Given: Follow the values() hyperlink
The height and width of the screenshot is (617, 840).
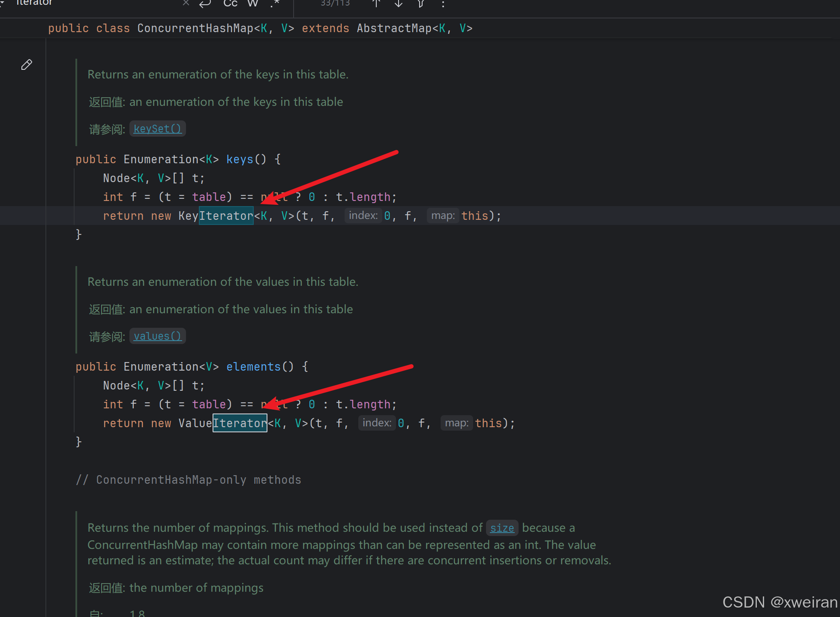Looking at the screenshot, I should (157, 336).
